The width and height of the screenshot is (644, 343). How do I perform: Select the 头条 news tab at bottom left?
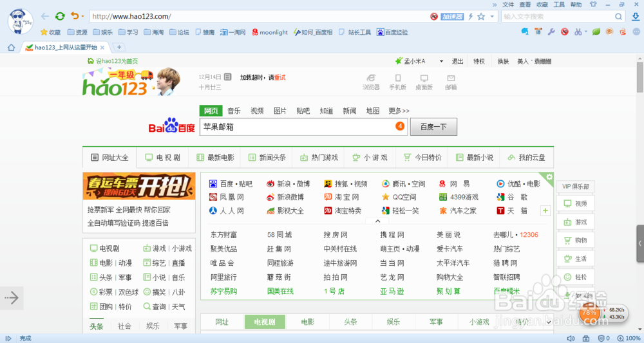[x=97, y=326]
